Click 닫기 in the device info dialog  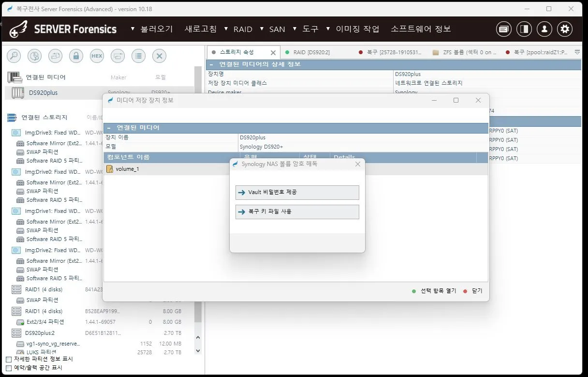point(472,291)
